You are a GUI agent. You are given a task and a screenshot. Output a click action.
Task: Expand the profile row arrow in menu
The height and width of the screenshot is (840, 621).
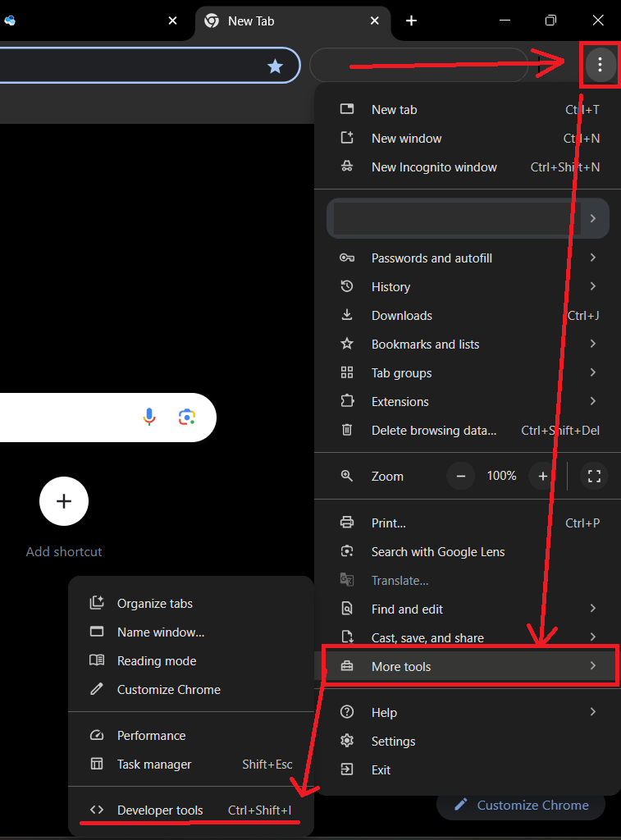pyautogui.click(x=592, y=218)
